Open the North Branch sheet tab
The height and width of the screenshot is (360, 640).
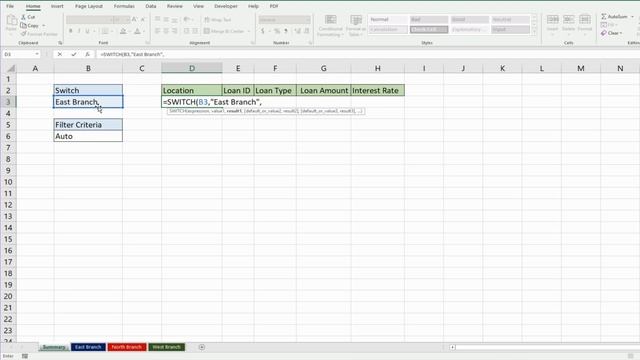point(127,347)
